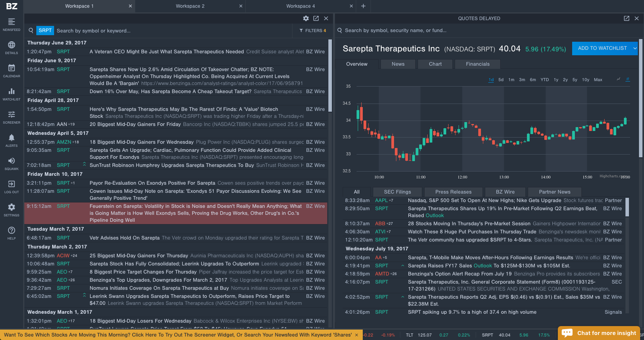
Task: Select the Overview tab
Action: click(357, 64)
